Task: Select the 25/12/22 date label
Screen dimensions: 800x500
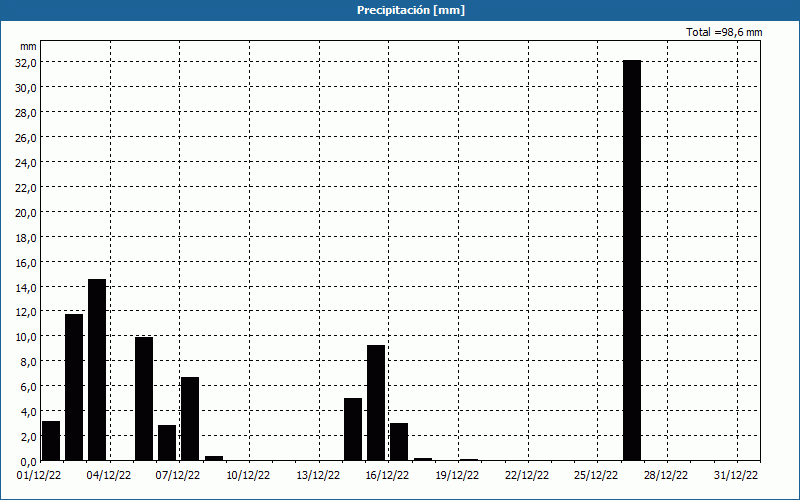Action: pyautogui.click(x=596, y=476)
